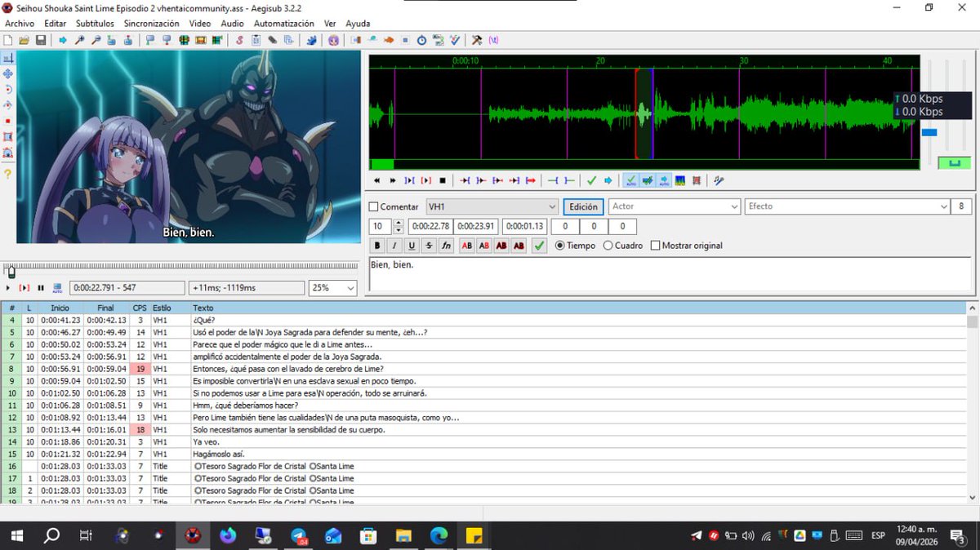Open the Automation manager (anime face icon)
The image size is (980, 550).
[333, 39]
